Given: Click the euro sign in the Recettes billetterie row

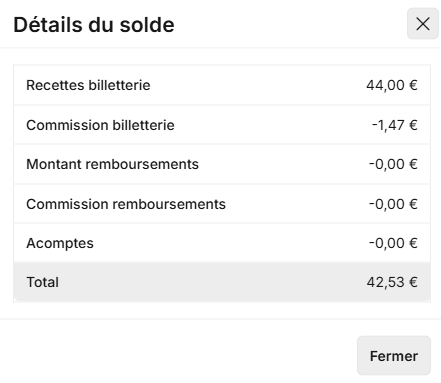Looking at the screenshot, I should click(413, 85).
